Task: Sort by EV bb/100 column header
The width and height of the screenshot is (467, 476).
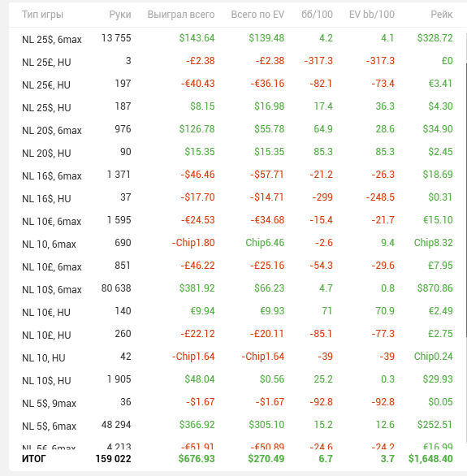Action: tap(372, 15)
